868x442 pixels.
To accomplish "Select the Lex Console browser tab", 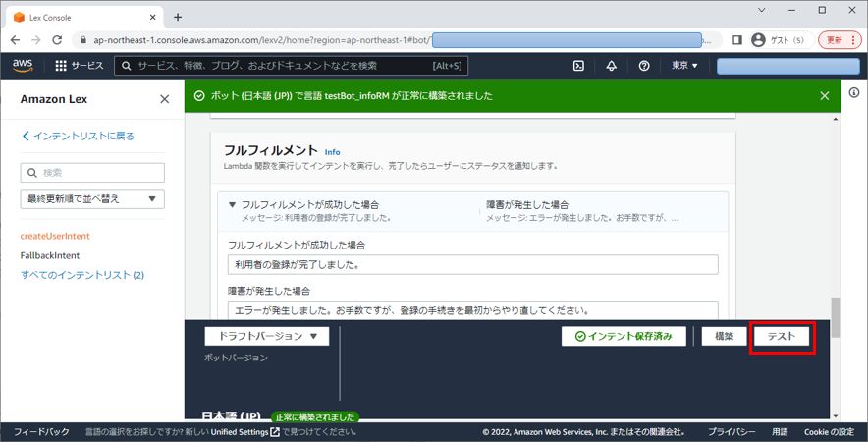I will coord(84,17).
